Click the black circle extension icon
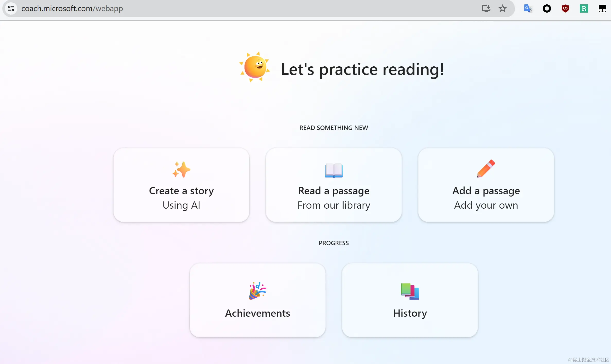The image size is (611, 364). point(547,8)
